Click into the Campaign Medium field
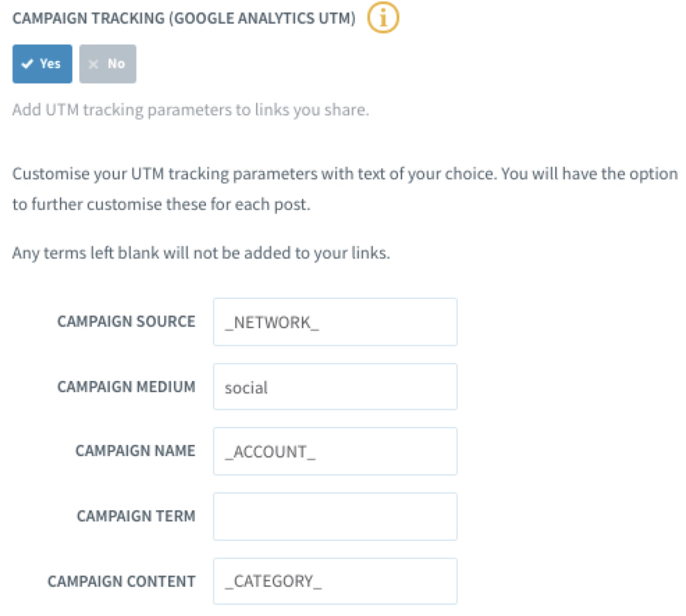 [335, 387]
